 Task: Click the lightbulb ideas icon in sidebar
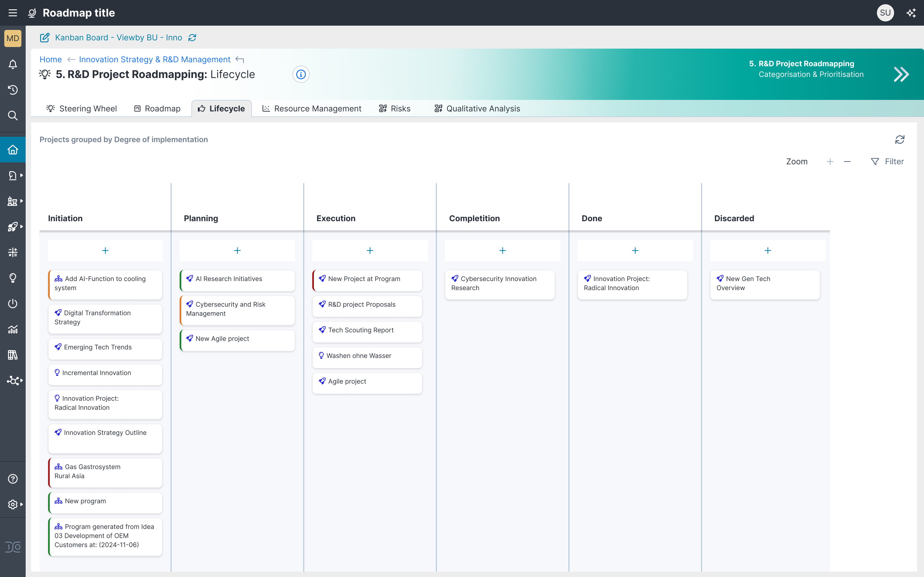13,278
